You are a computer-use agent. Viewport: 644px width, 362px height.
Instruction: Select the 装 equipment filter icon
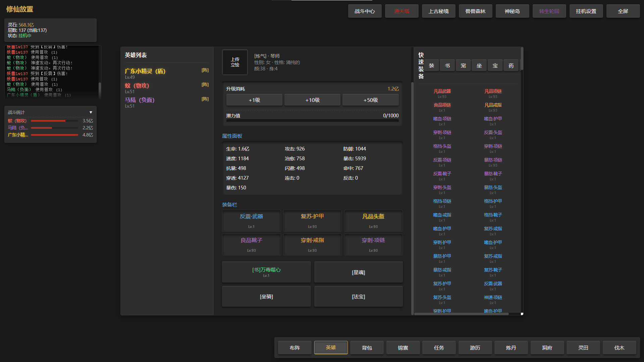(x=431, y=65)
